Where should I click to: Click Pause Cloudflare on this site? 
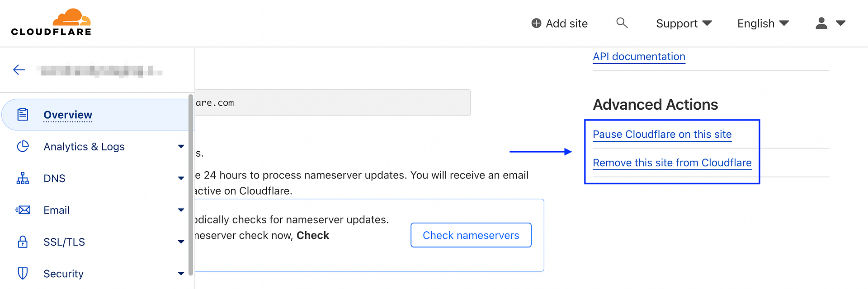point(662,134)
